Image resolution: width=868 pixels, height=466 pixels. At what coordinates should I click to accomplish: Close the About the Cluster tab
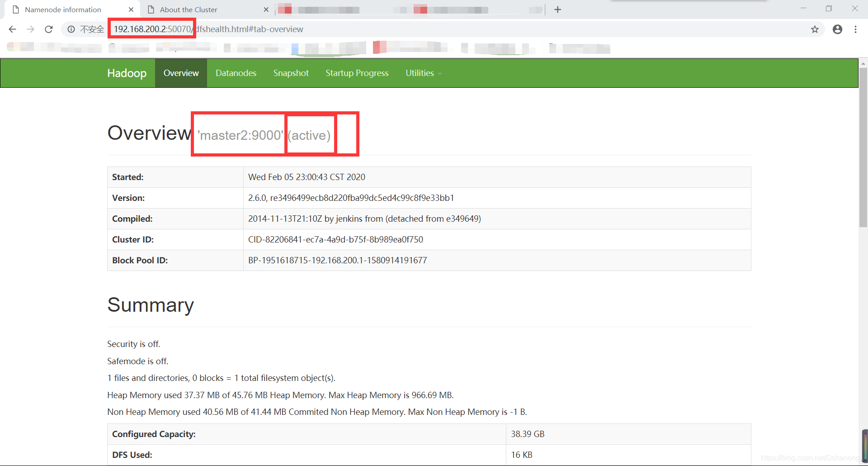(x=266, y=10)
